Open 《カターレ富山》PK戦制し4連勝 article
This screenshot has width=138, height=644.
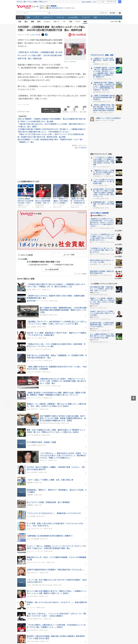click(x=50, y=480)
